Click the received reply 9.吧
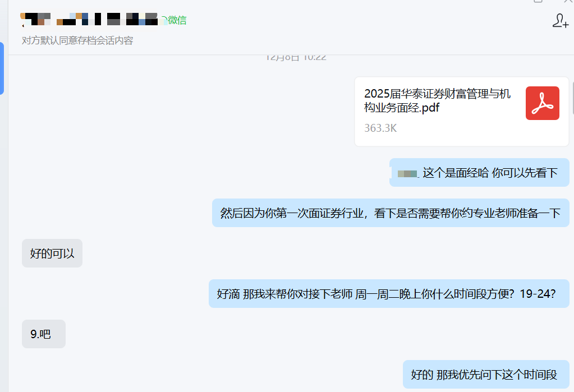 pos(44,334)
